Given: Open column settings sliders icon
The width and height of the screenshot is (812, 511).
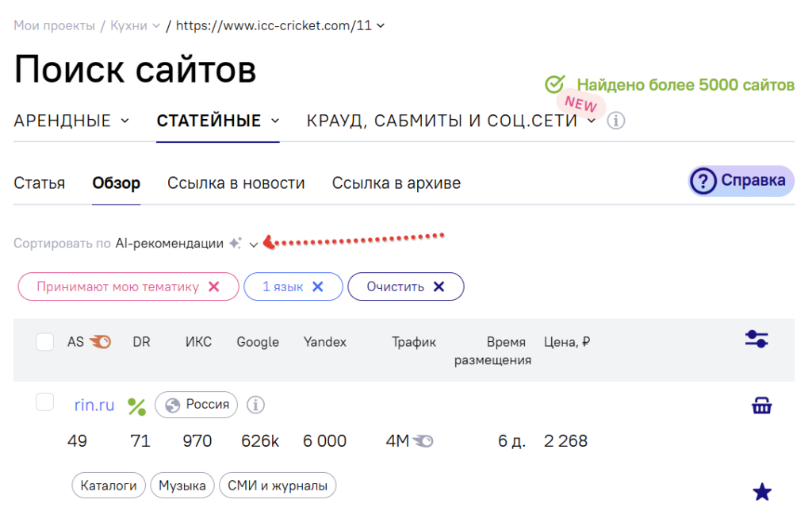Looking at the screenshot, I should point(756,340).
